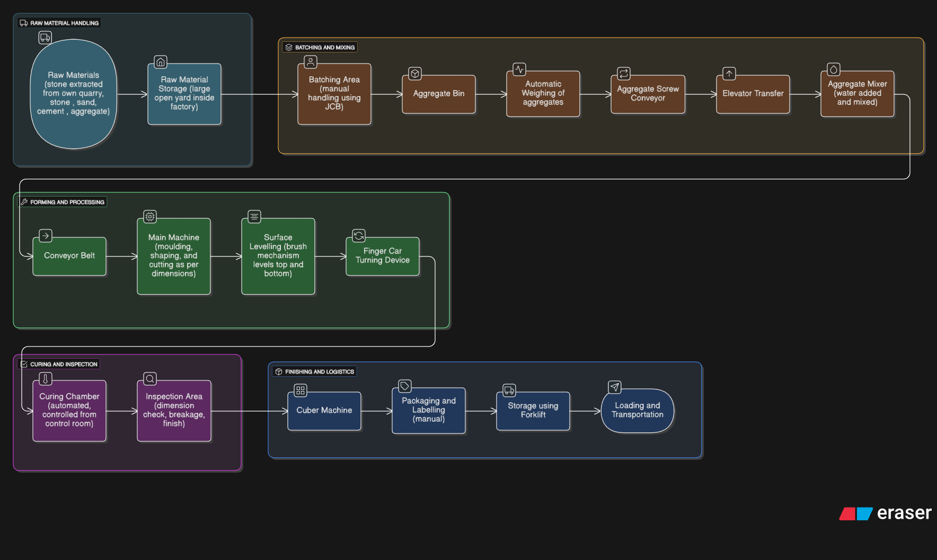Select the Inspection Area node

pos(174,411)
